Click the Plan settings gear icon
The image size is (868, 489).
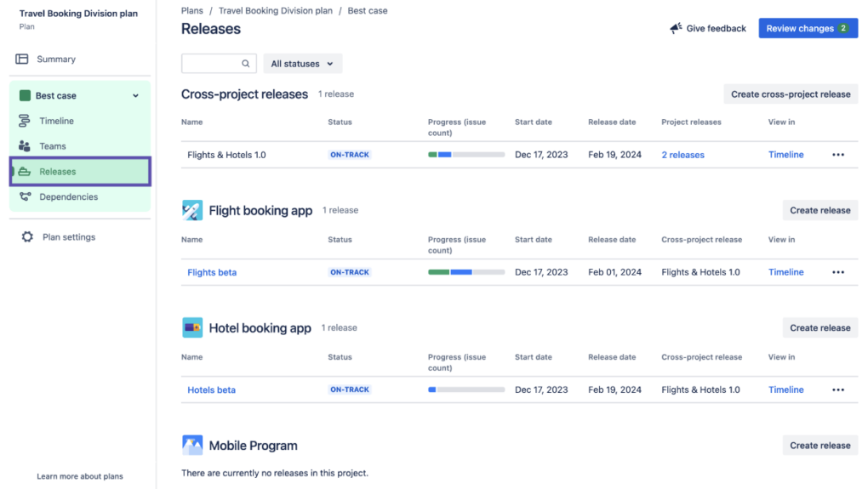pos(27,236)
